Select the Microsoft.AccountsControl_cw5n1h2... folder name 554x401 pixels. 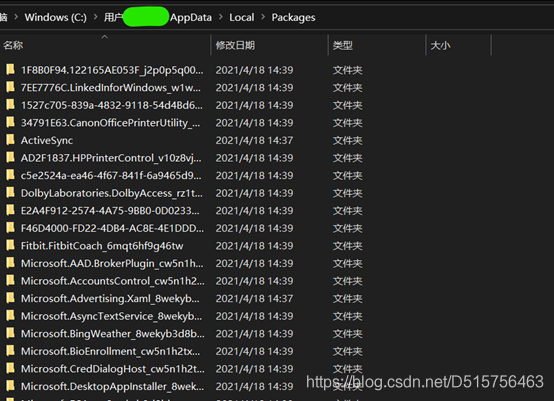click(x=113, y=281)
